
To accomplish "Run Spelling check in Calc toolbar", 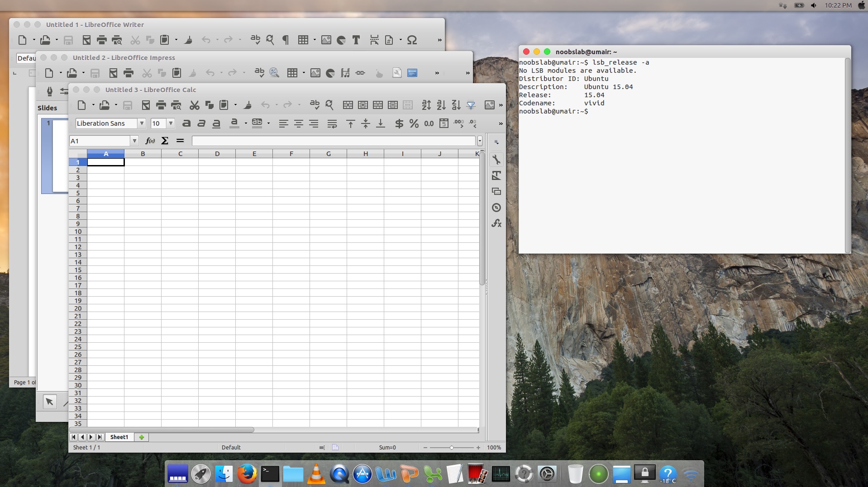I will (315, 105).
